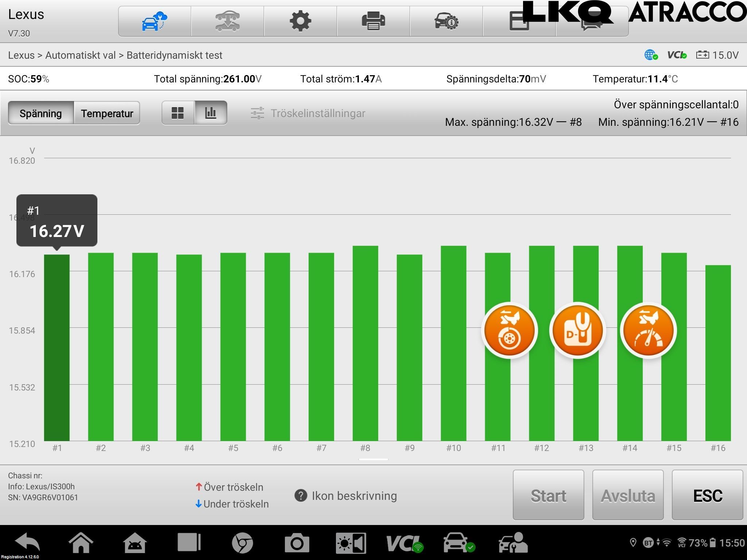
Task: Click the printer icon
Action: point(373,21)
